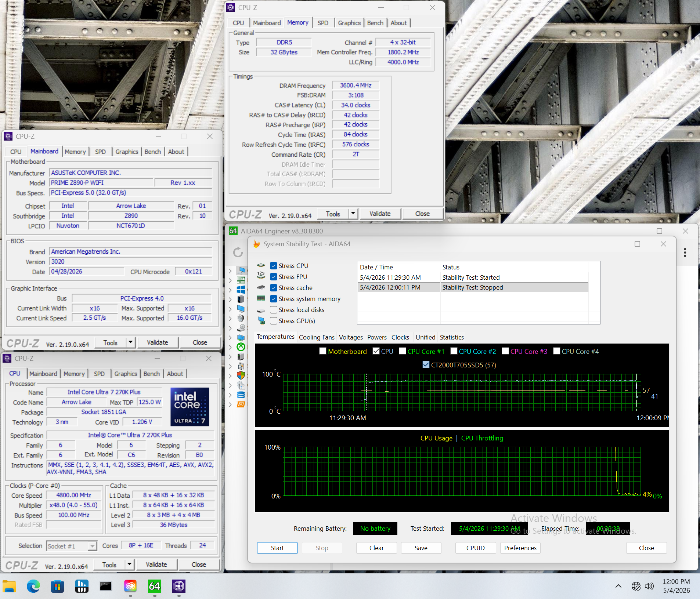
Task: Open Tools dropdown arrow in Memory CPU-Z window
Action: coord(353,214)
